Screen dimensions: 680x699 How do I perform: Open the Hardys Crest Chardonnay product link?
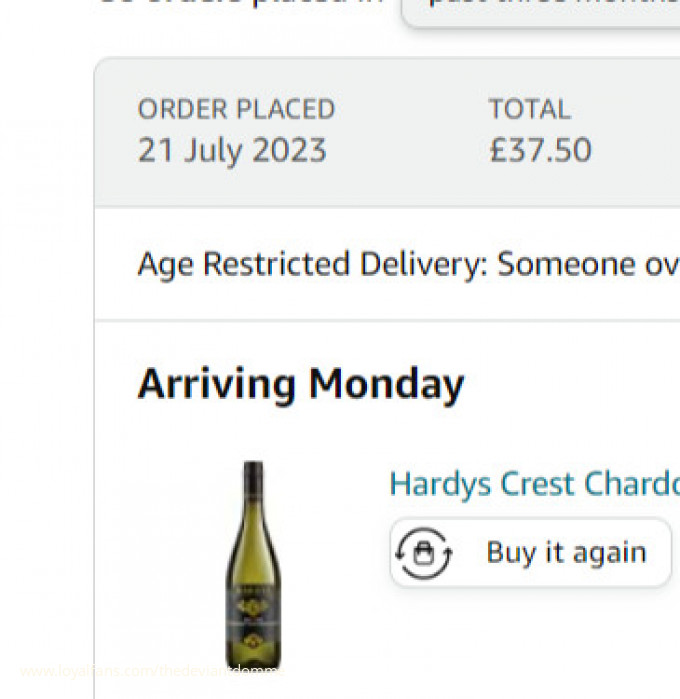tap(534, 484)
